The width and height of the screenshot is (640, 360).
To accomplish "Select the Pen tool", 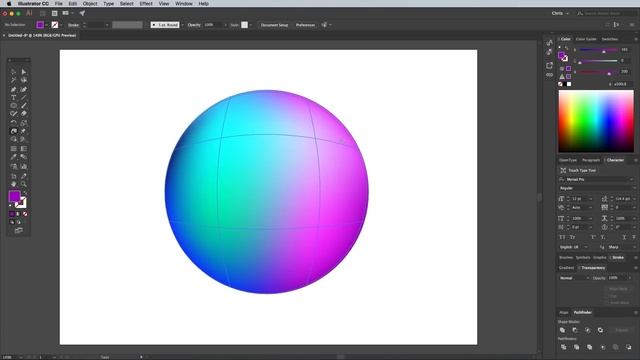I will (x=13, y=89).
